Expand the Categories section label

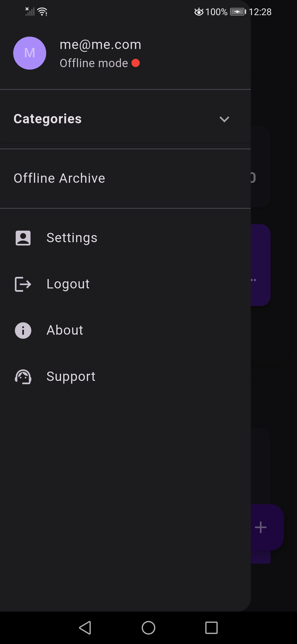[48, 119]
